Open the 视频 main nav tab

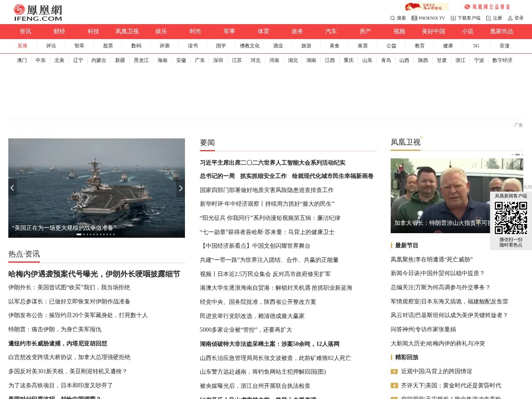tap(399, 32)
